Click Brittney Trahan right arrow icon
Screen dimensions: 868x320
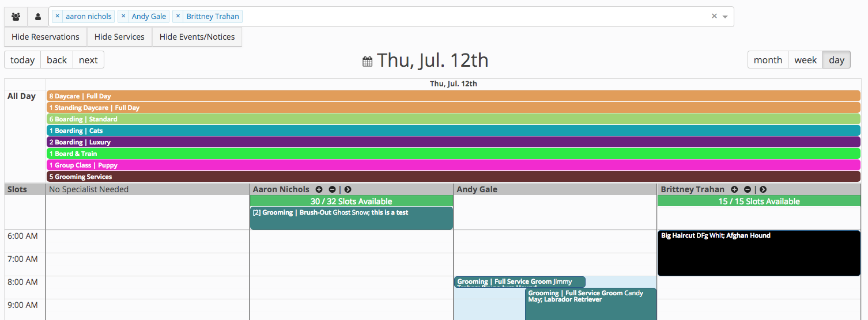click(763, 189)
